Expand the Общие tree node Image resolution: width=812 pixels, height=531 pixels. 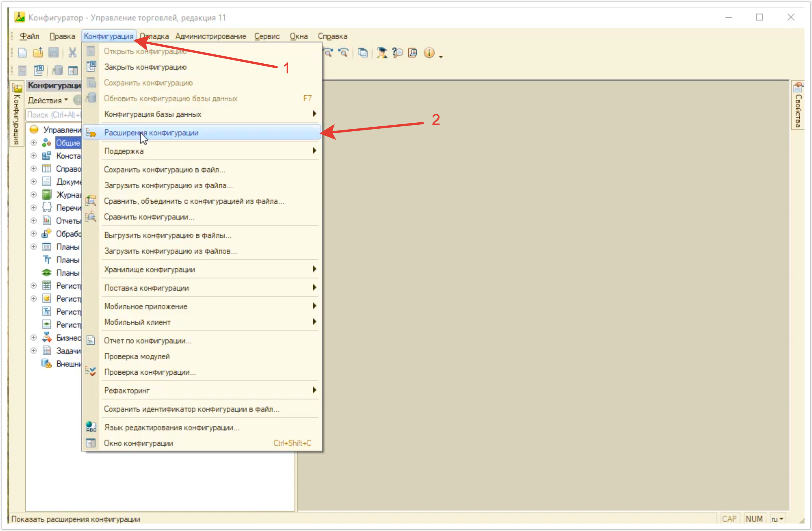33,143
